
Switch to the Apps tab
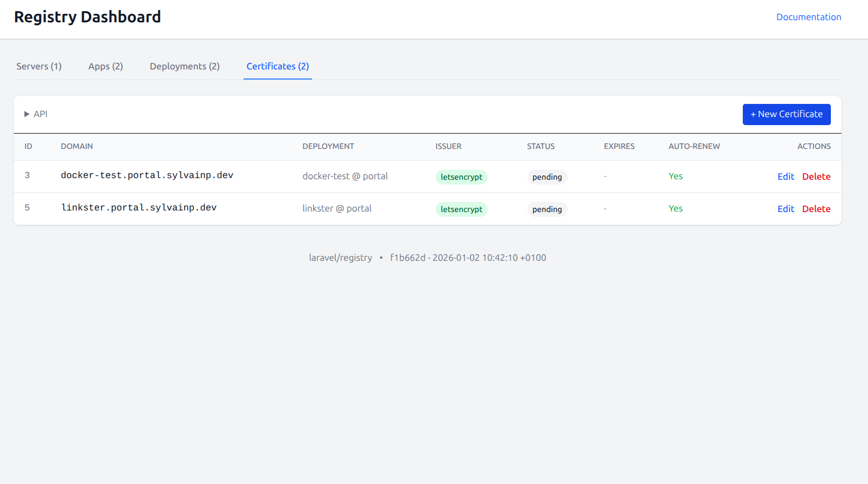click(106, 66)
